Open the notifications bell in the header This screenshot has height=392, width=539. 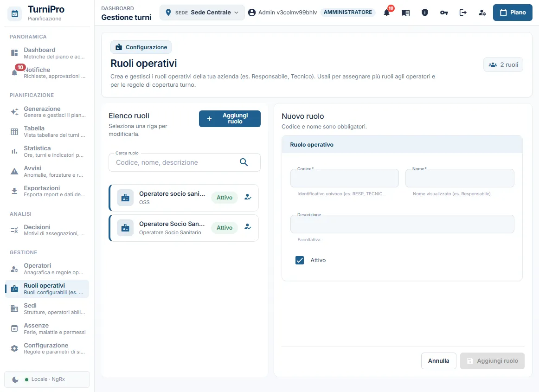[x=387, y=13]
